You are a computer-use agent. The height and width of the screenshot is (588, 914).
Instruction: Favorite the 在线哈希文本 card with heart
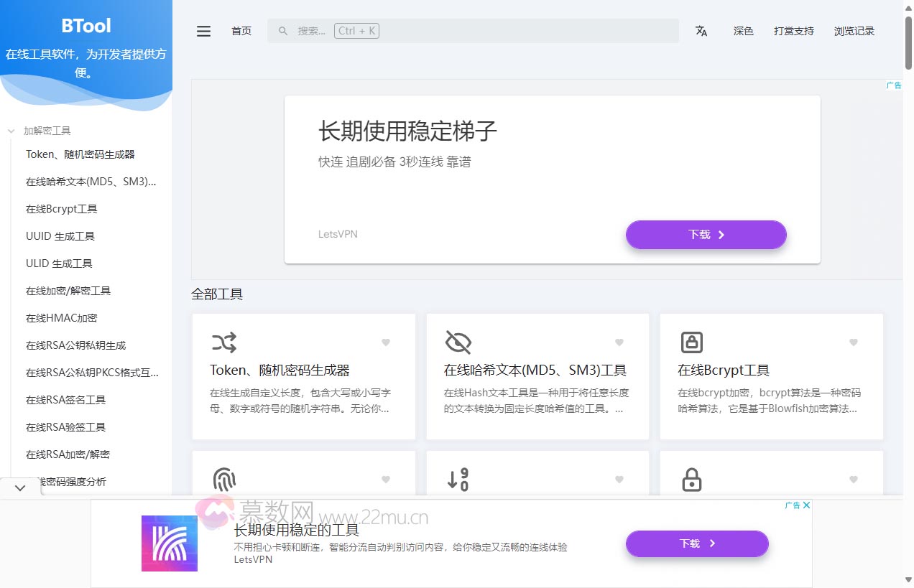619,342
